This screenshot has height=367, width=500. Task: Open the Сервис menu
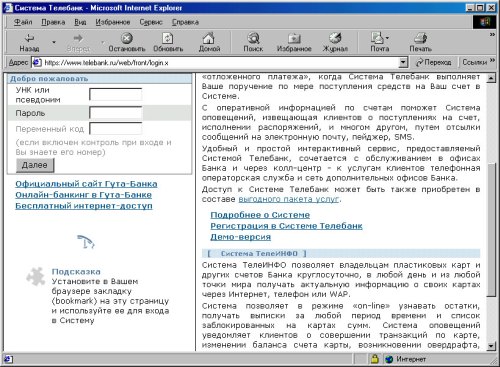[151, 22]
